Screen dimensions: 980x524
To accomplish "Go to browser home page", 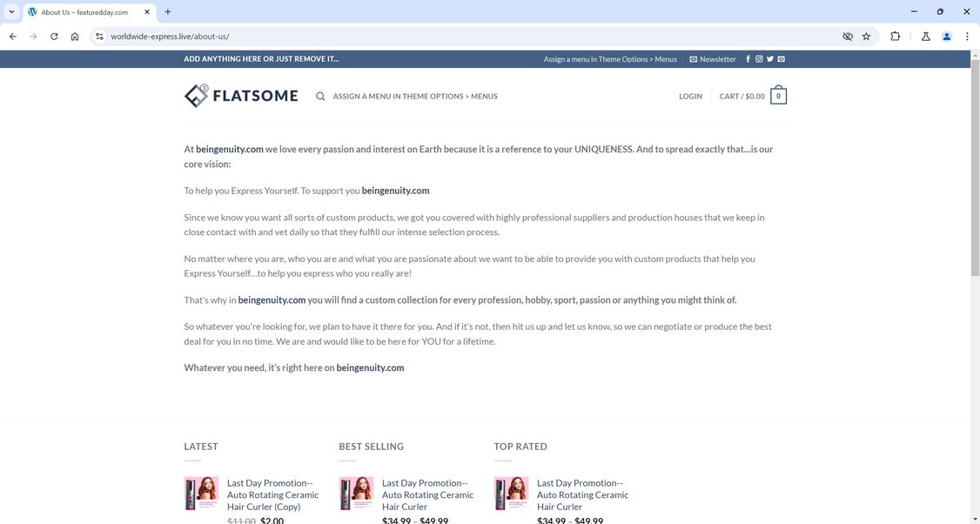I will [x=75, y=37].
